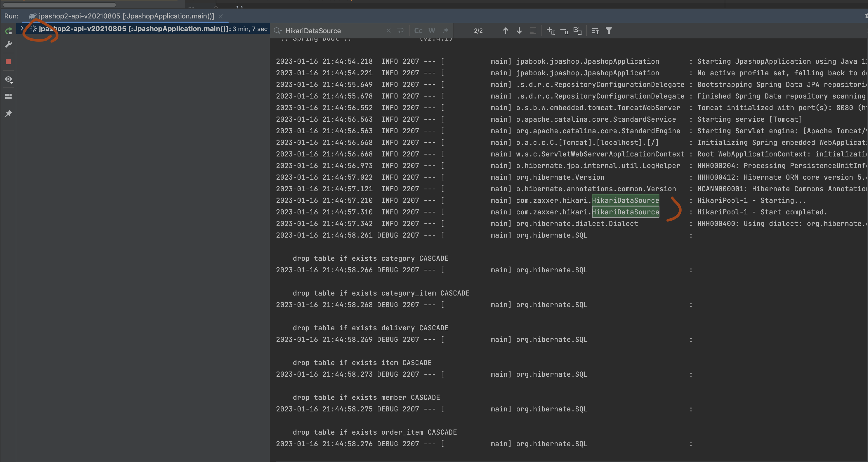Clear the HikariDataSource search text
The image size is (868, 462).
388,31
